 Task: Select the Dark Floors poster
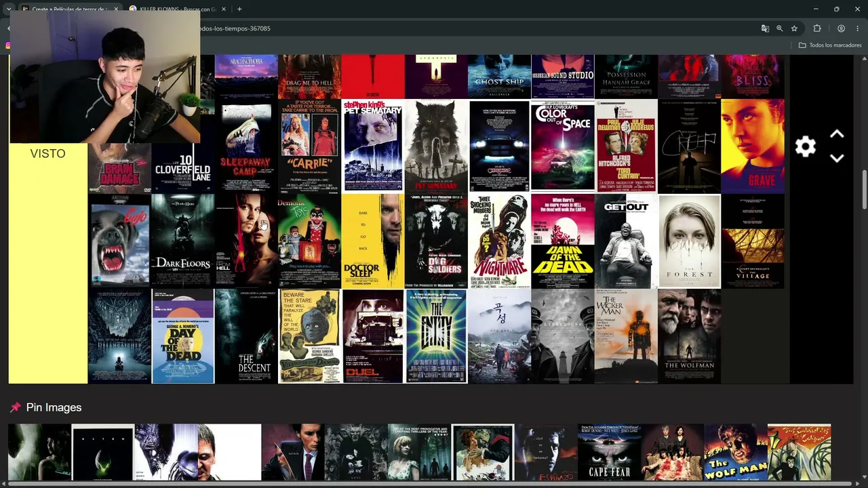pyautogui.click(x=182, y=241)
